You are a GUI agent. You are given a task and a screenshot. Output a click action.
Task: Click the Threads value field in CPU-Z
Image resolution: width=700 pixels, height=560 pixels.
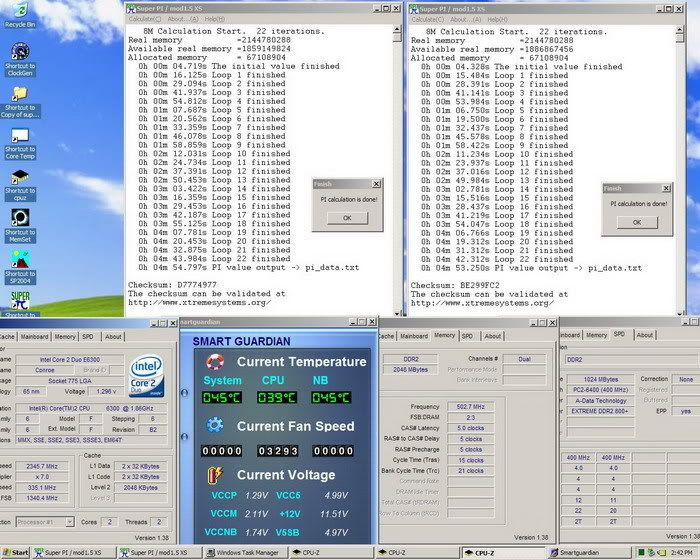click(x=158, y=522)
